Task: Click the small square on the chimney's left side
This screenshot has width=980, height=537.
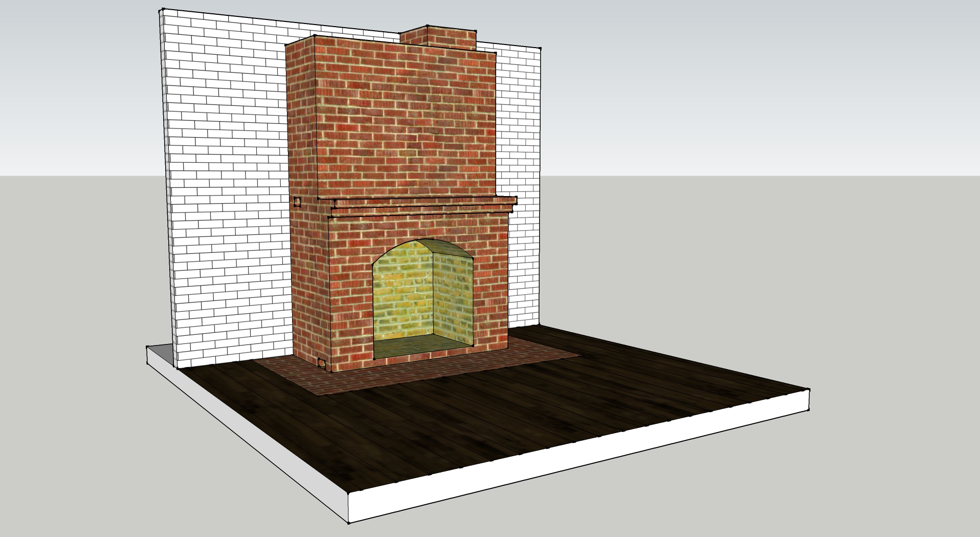Action: (297, 202)
